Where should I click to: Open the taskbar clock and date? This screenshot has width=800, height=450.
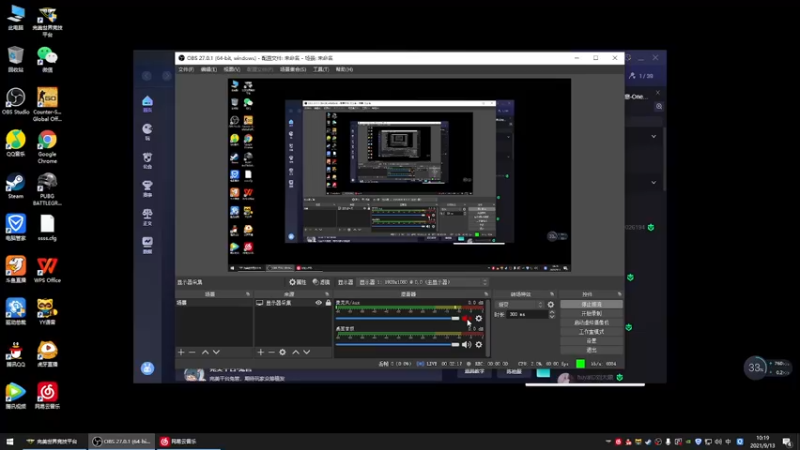click(x=762, y=441)
